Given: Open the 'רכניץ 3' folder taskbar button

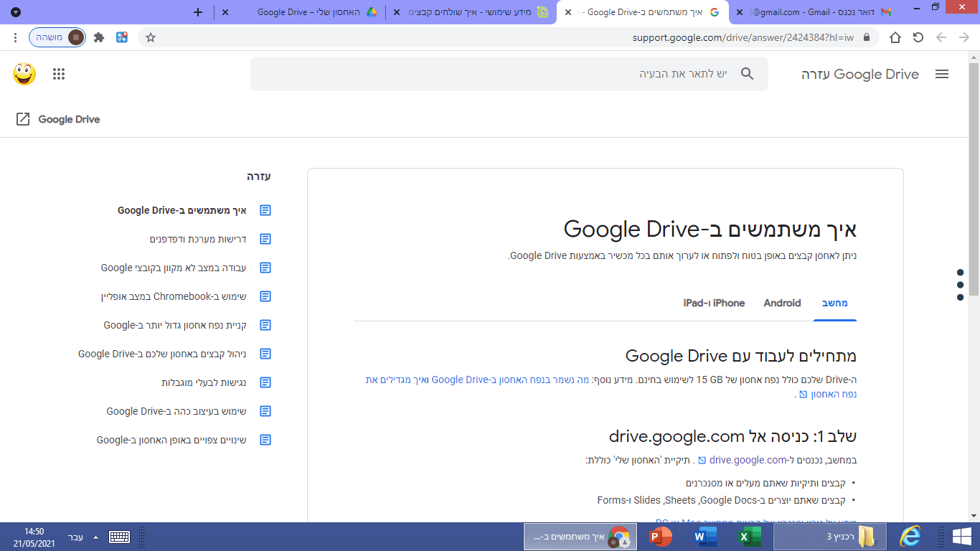Looking at the screenshot, I should point(830,537).
